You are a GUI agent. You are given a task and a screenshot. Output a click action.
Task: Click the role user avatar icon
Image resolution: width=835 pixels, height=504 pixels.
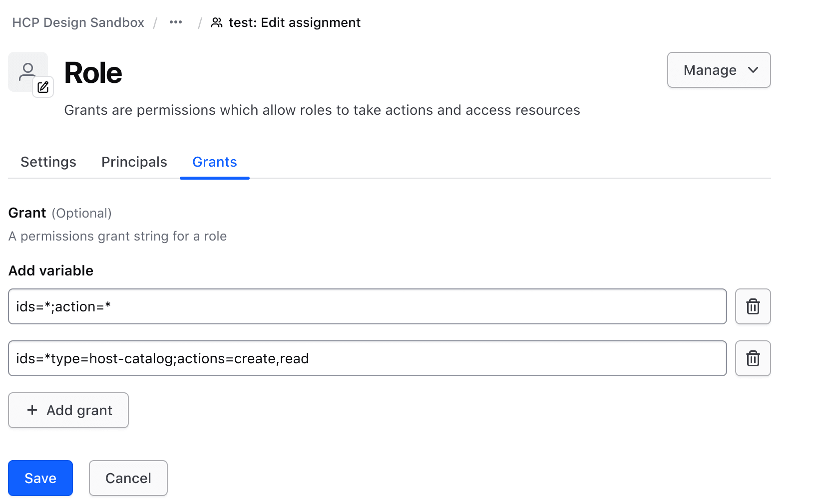pos(27,71)
